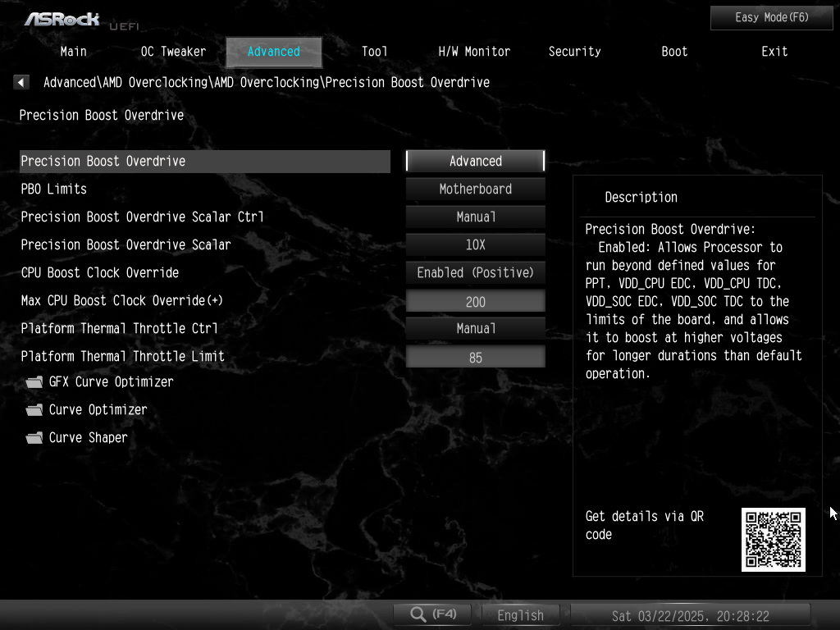Viewport: 840px width, 630px height.
Task: Open the GFX Curve Optimizer folder icon
Action: click(34, 382)
